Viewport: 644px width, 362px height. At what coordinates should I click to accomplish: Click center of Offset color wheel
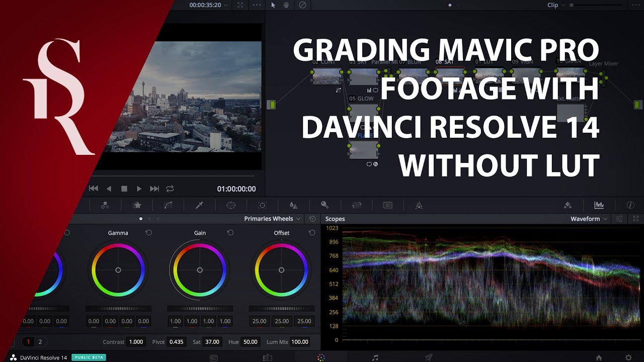pos(281,270)
